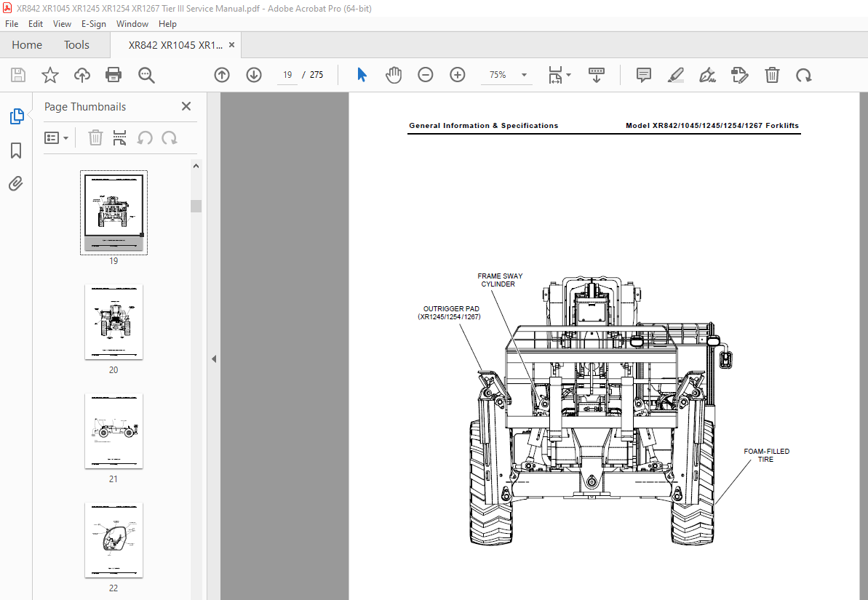Delete selected pages in the thumbnails panel
This screenshot has width=868, height=600.
coord(96,138)
